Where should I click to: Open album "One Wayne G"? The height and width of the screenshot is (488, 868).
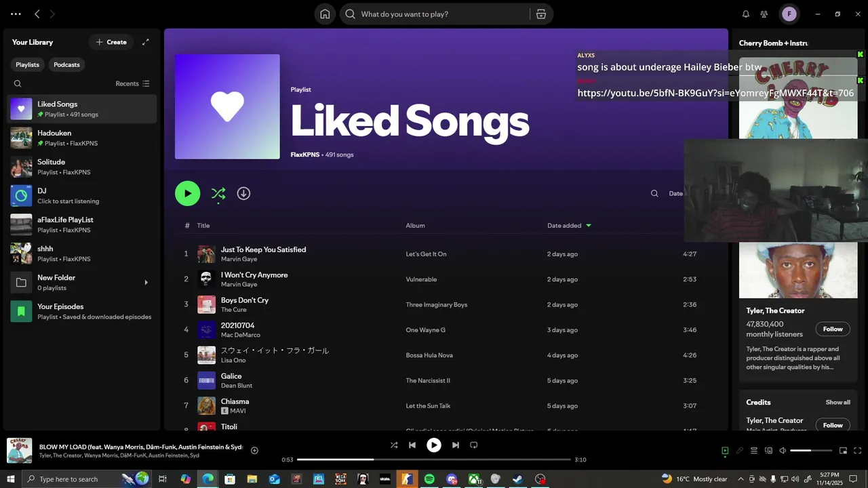(425, 330)
